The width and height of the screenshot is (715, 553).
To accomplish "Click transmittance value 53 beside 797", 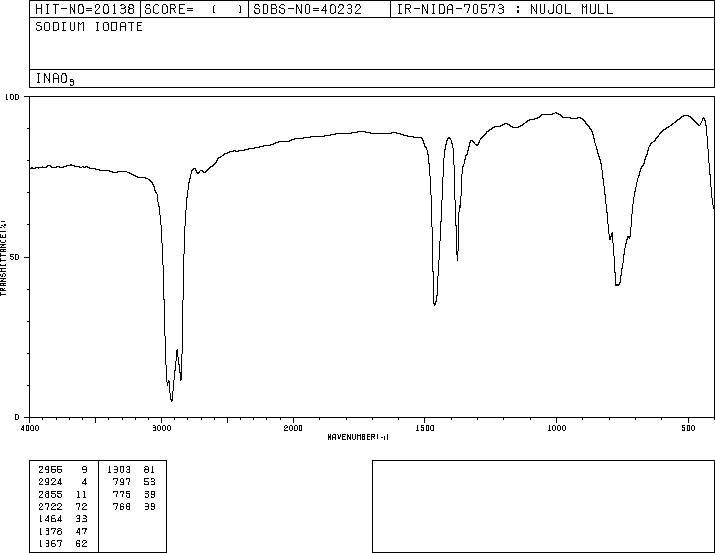I will (150, 482).
